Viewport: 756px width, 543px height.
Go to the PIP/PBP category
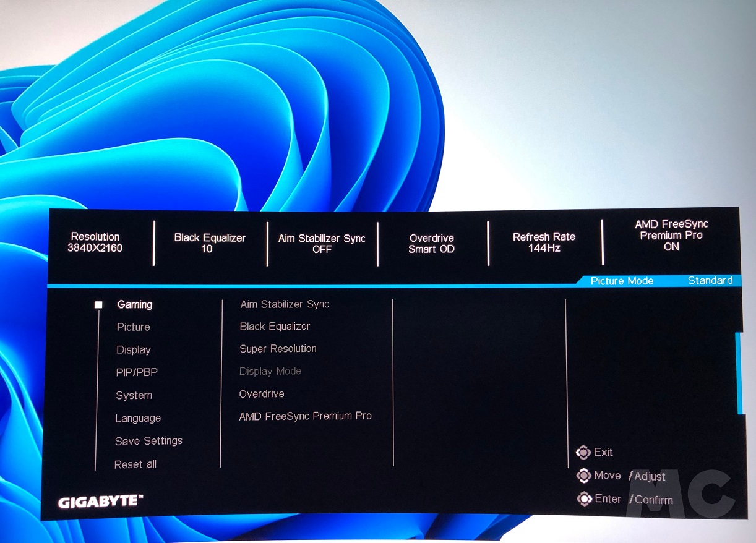click(132, 373)
